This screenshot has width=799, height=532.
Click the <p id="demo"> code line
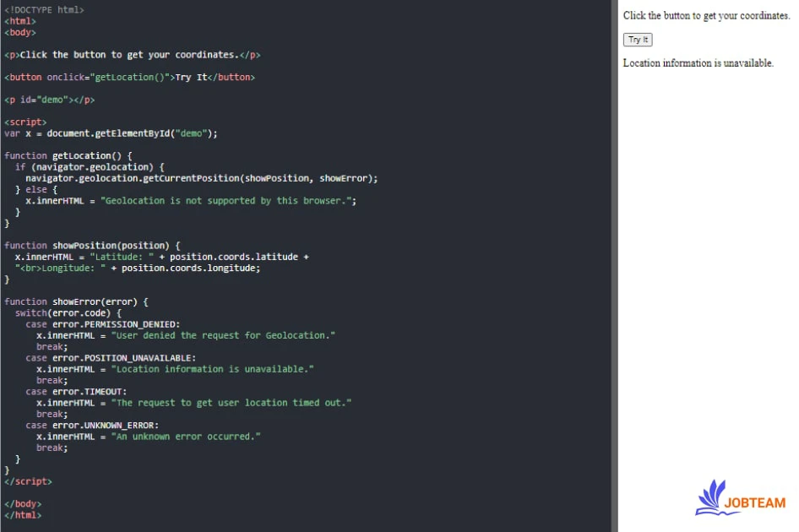pyautogui.click(x=49, y=100)
